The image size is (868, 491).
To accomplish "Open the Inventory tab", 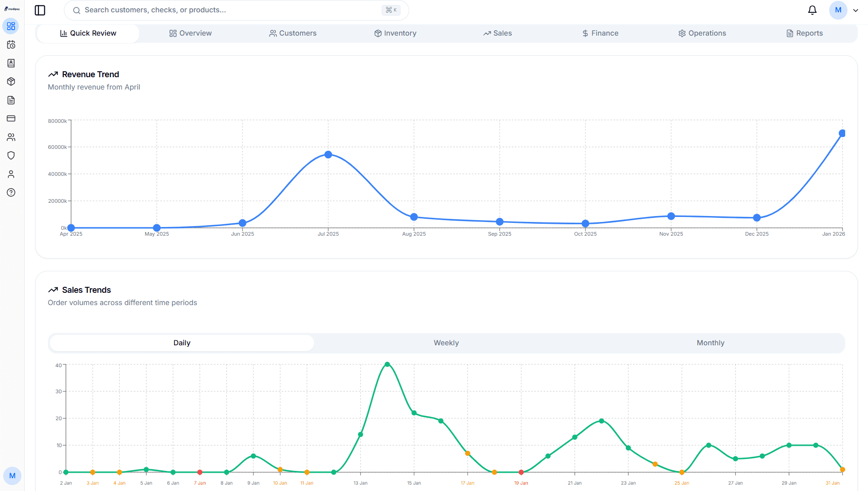I will (x=395, y=33).
